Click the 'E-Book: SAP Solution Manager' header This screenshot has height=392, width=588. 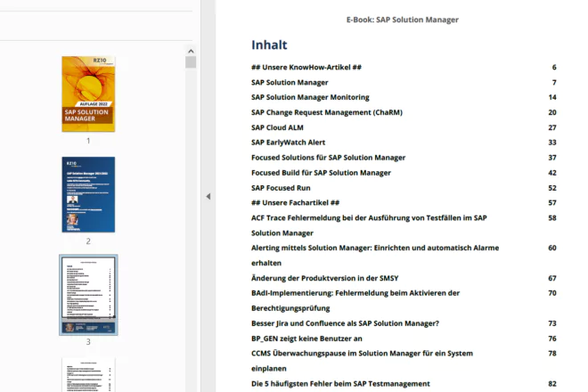click(x=403, y=20)
